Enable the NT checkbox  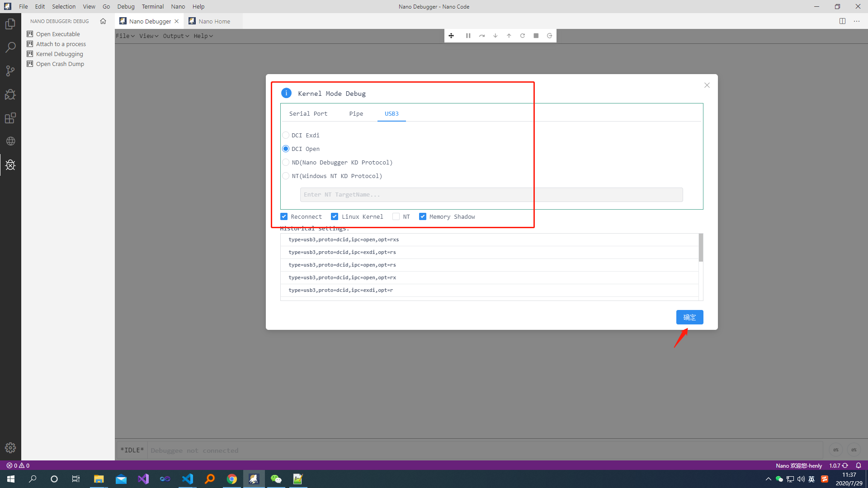tap(396, 216)
